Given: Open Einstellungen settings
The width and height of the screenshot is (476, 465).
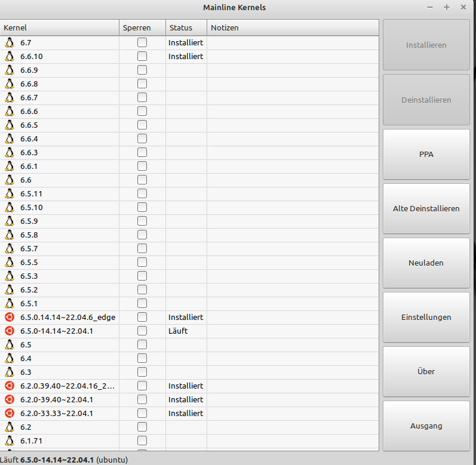Looking at the screenshot, I should click(x=426, y=317).
